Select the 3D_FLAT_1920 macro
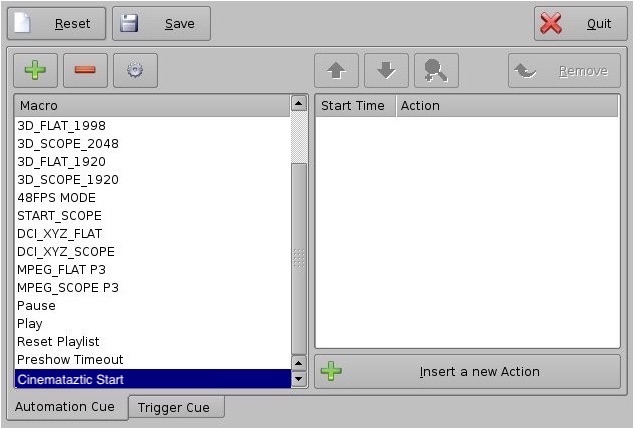The height and width of the screenshot is (428, 633). pos(152,162)
